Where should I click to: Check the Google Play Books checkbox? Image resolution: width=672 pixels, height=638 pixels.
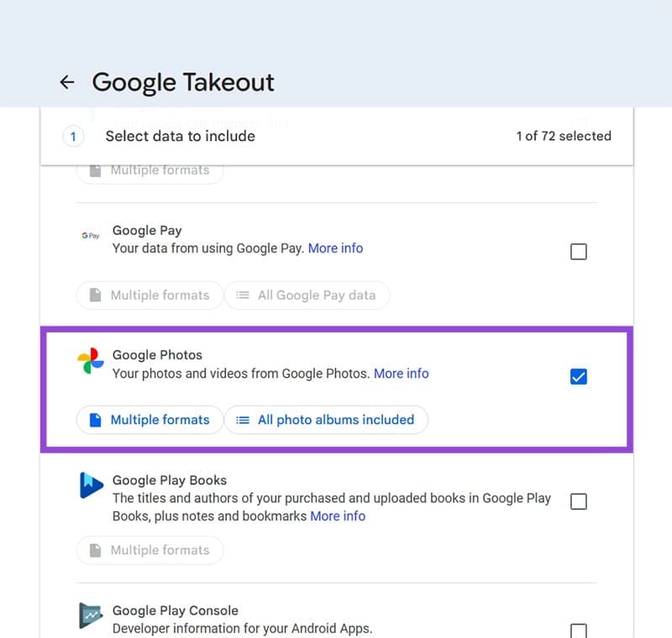point(578,502)
